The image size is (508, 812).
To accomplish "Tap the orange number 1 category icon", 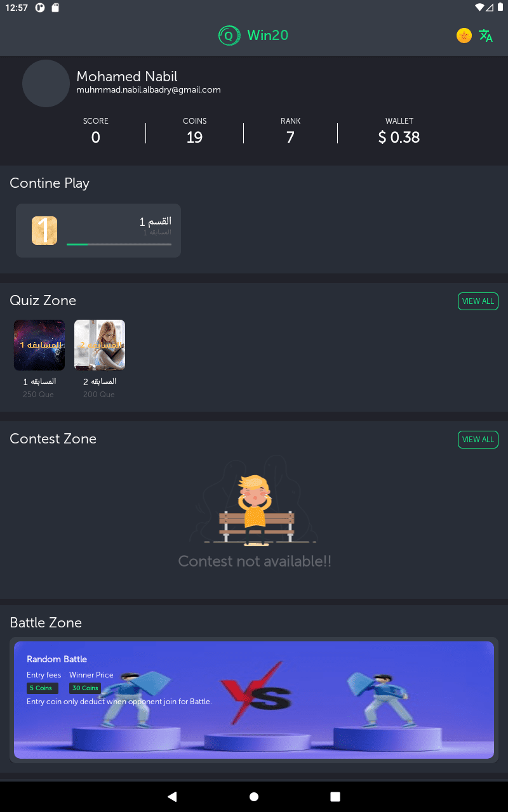I will point(44,230).
